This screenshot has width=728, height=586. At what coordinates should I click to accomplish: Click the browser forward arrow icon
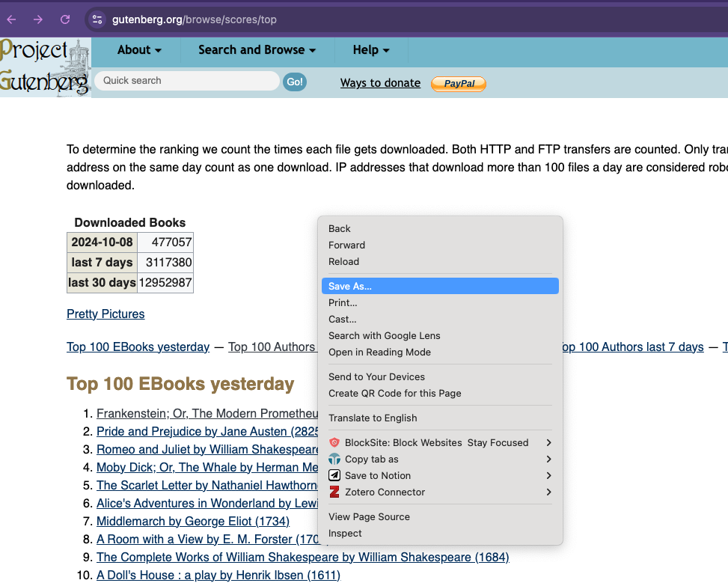(38, 19)
